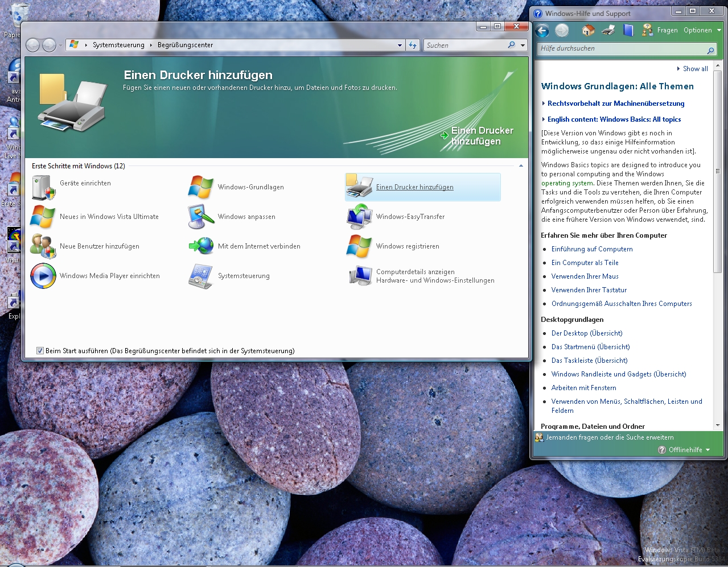Click Windows logo icon in the address bar
728x567 pixels.
point(74,44)
